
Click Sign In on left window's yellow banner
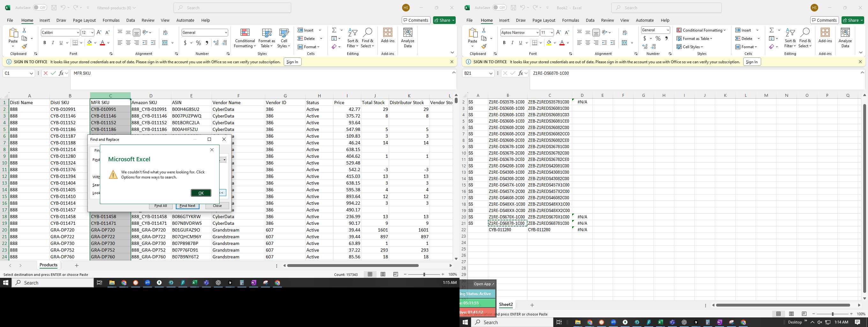[292, 62]
